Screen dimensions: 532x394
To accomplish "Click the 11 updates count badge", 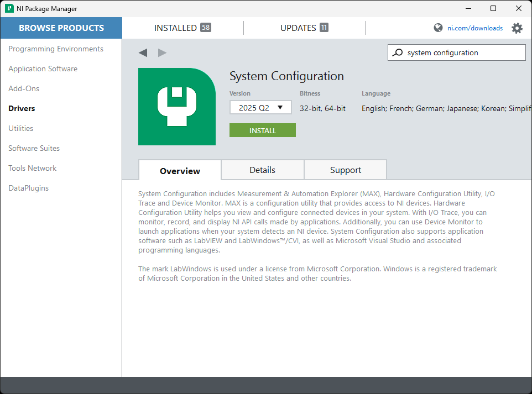I will [324, 28].
